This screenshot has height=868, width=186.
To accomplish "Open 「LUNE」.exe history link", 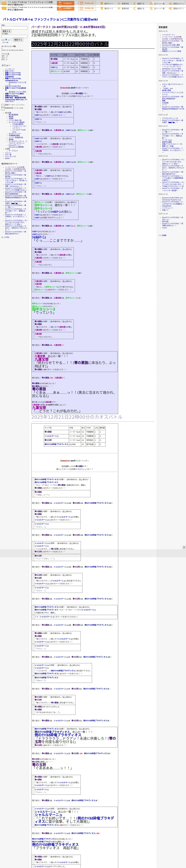I will point(167,89).
